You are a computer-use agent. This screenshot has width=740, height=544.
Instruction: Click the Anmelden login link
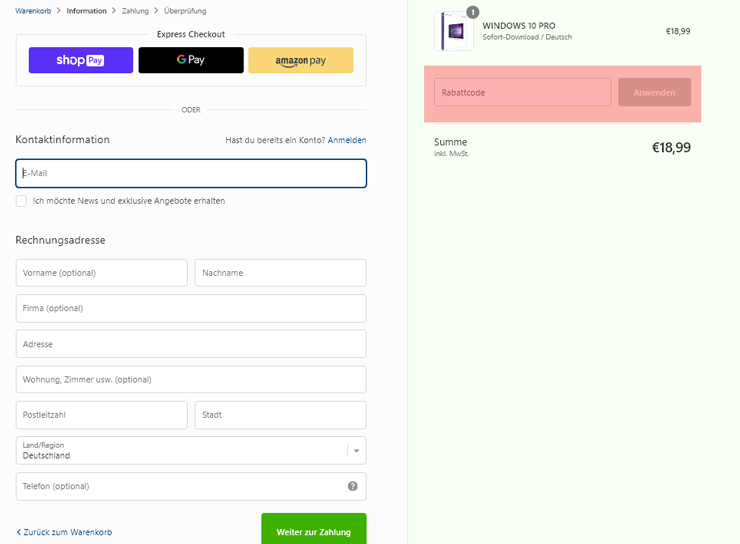click(x=347, y=140)
